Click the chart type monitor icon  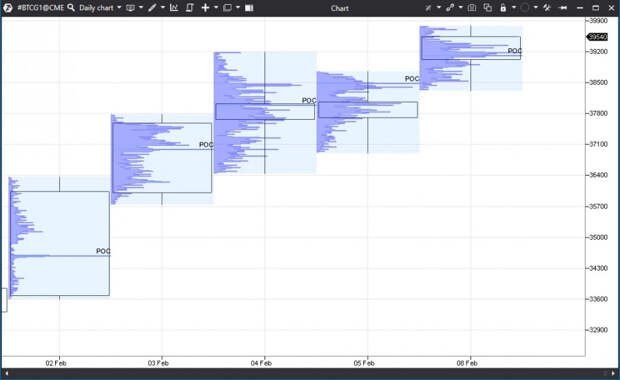click(130, 8)
